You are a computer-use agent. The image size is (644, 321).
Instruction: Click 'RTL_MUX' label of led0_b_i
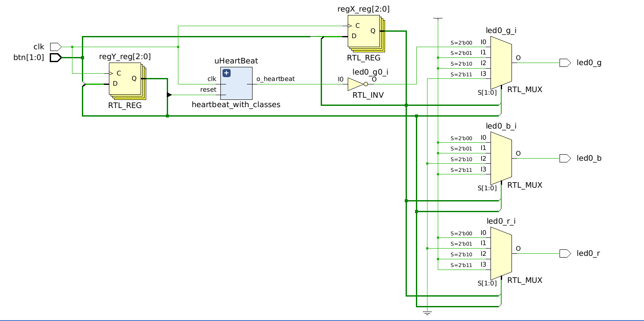pos(525,185)
